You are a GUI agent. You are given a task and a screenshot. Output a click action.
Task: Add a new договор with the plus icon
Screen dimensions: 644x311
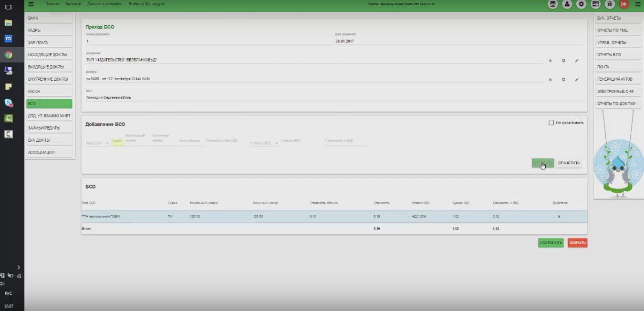point(563,80)
